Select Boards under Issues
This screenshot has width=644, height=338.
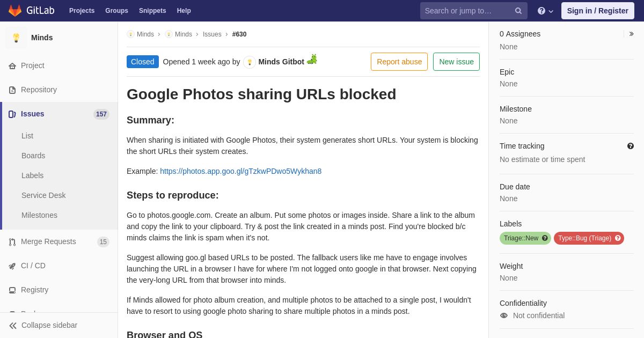click(33, 156)
